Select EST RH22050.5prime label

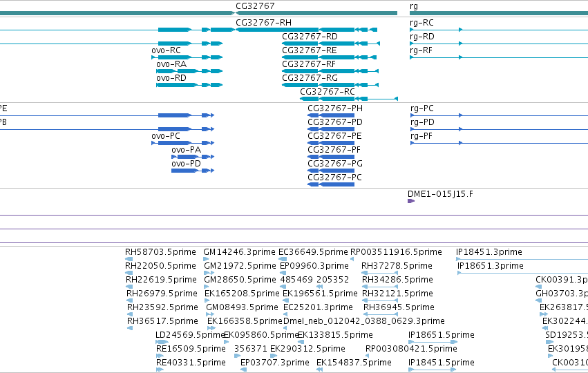point(160,266)
